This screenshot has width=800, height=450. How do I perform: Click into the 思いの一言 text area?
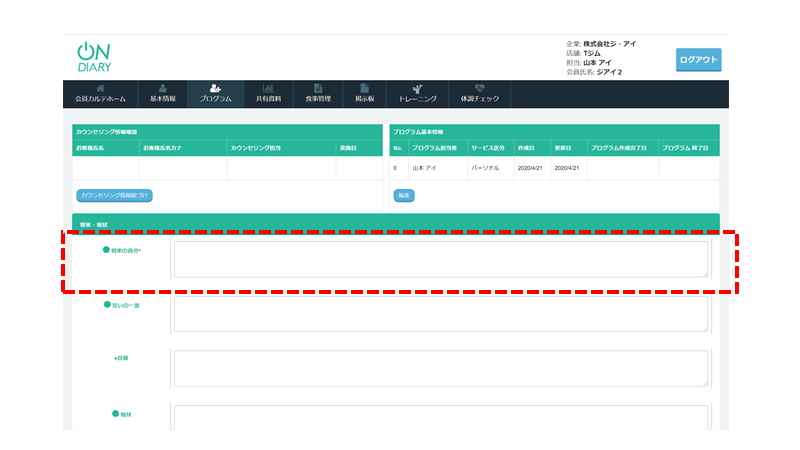pos(440,313)
